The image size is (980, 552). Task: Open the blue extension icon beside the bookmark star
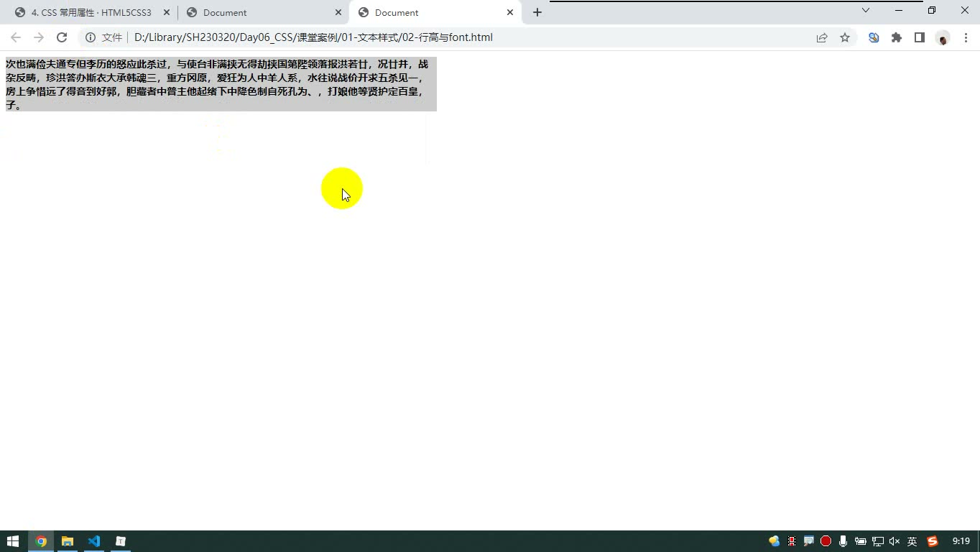click(x=874, y=37)
